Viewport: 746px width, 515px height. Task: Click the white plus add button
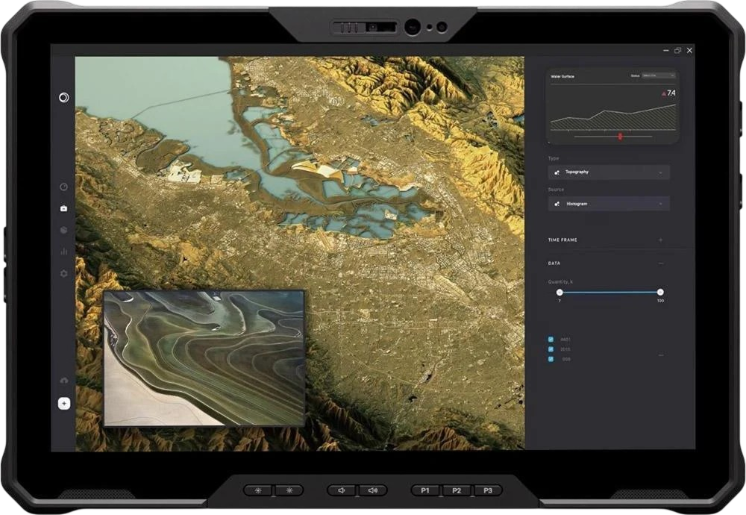[64, 404]
